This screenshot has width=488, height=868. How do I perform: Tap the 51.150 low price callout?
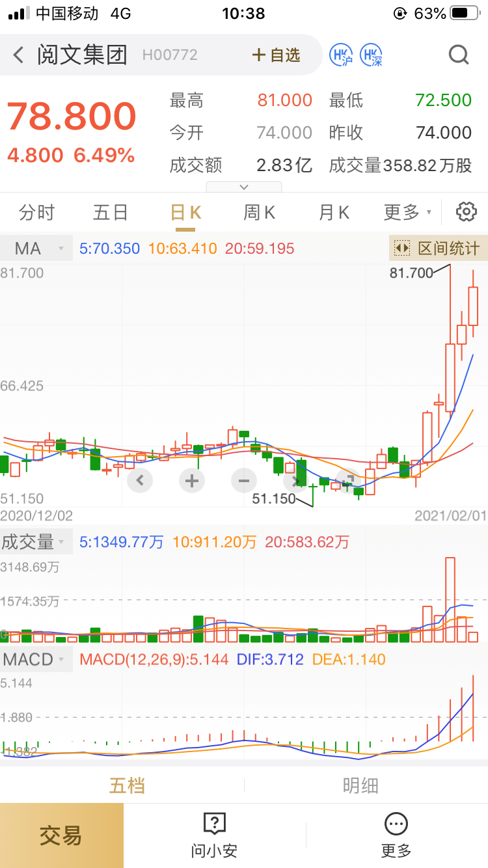coord(273,499)
